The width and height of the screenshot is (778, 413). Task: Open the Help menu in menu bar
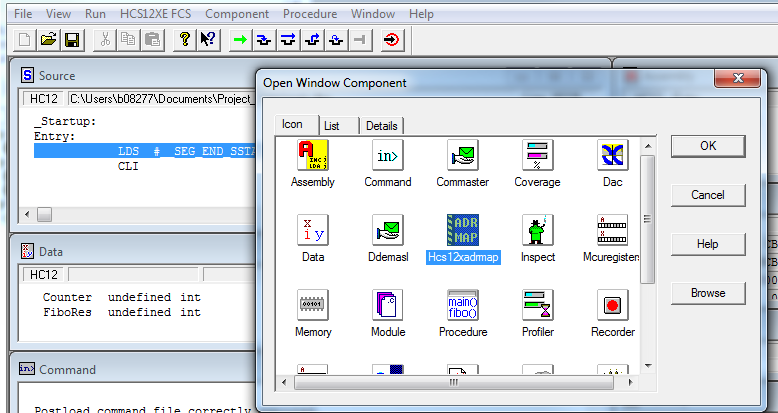coord(421,14)
